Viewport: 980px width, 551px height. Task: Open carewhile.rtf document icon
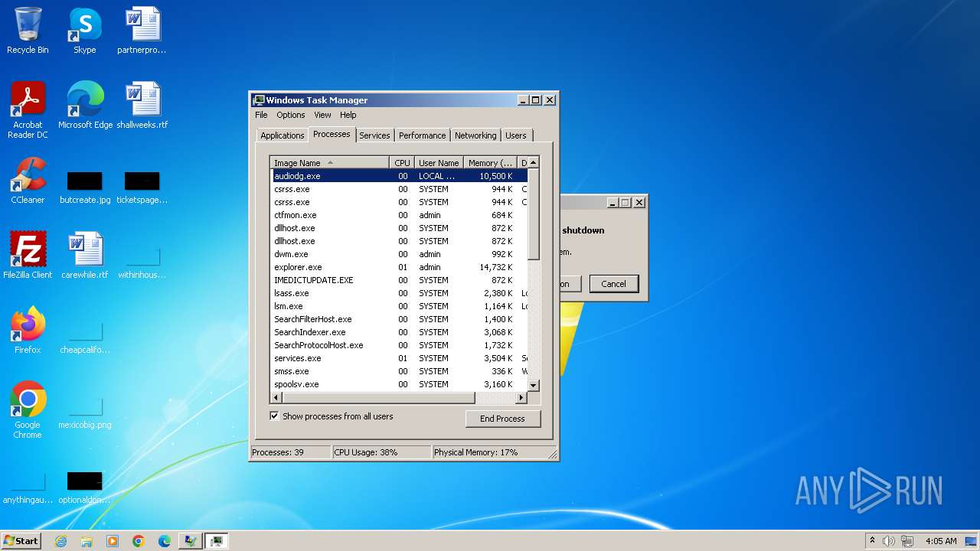(85, 255)
